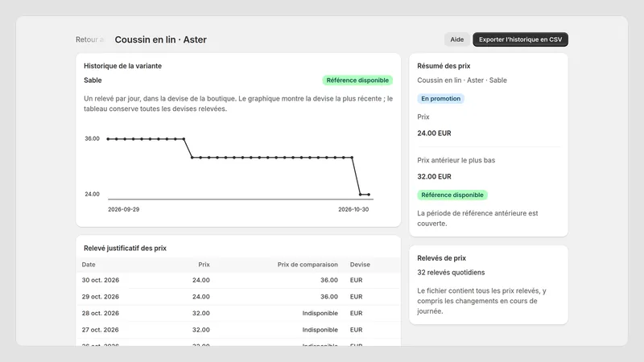Image resolution: width=644 pixels, height=362 pixels.
Task: Click EUR in the 30 oct. row
Action: pyautogui.click(x=356, y=280)
